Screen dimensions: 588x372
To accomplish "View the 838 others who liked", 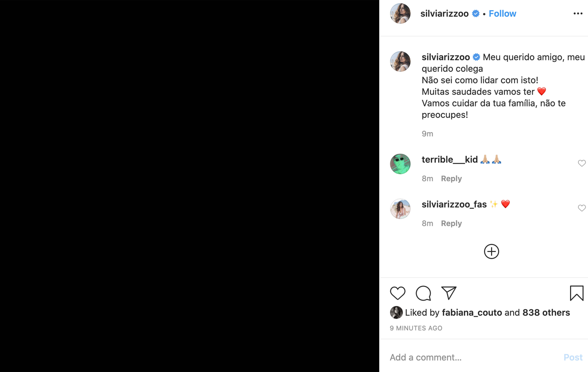I will click(x=546, y=313).
